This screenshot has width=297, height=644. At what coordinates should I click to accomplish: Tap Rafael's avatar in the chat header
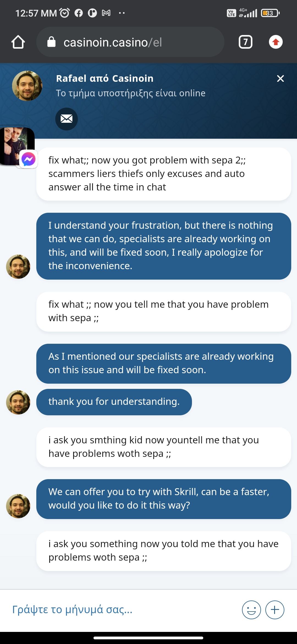[27, 86]
